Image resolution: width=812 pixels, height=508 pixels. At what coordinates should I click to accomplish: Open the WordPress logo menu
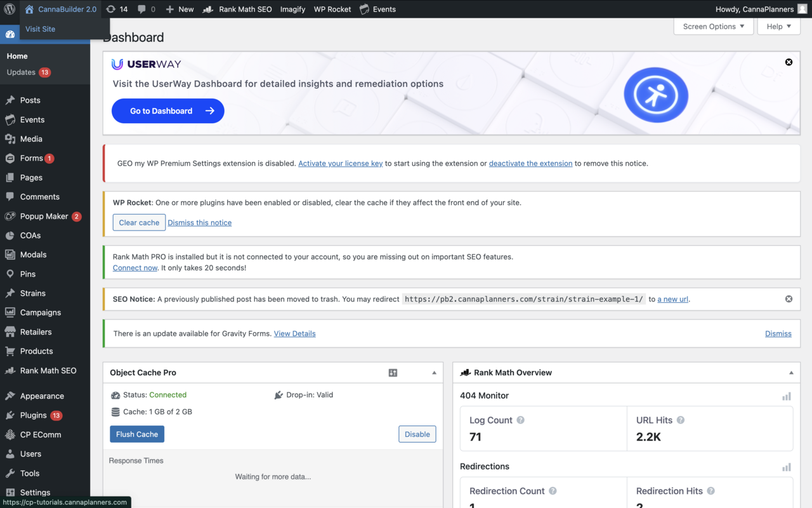tap(10, 9)
